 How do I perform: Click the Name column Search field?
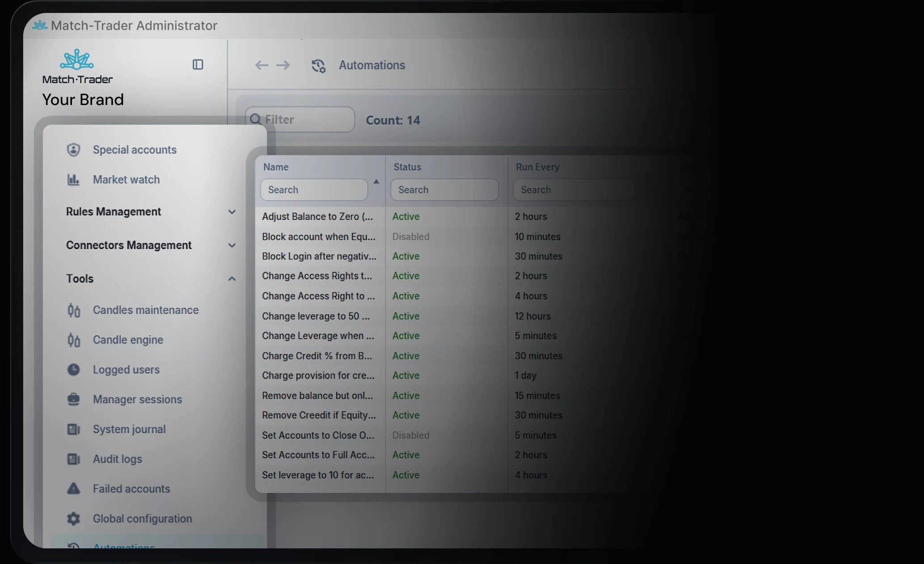[314, 190]
